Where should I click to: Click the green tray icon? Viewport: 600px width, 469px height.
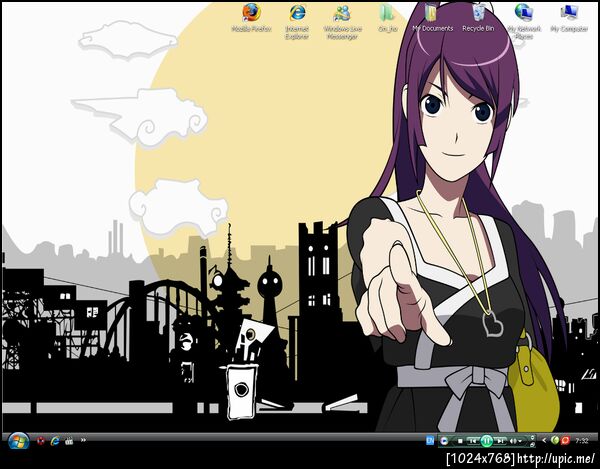pos(555,440)
